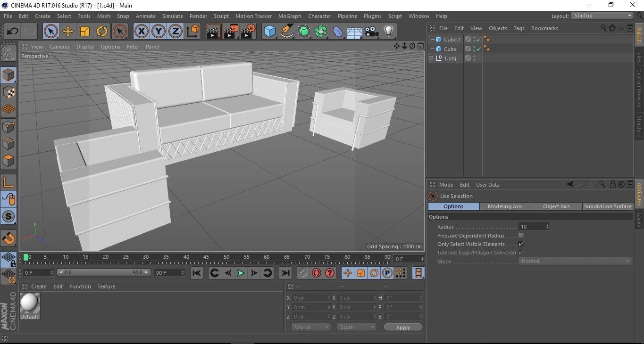Toggle X axis lock

[x=142, y=32]
